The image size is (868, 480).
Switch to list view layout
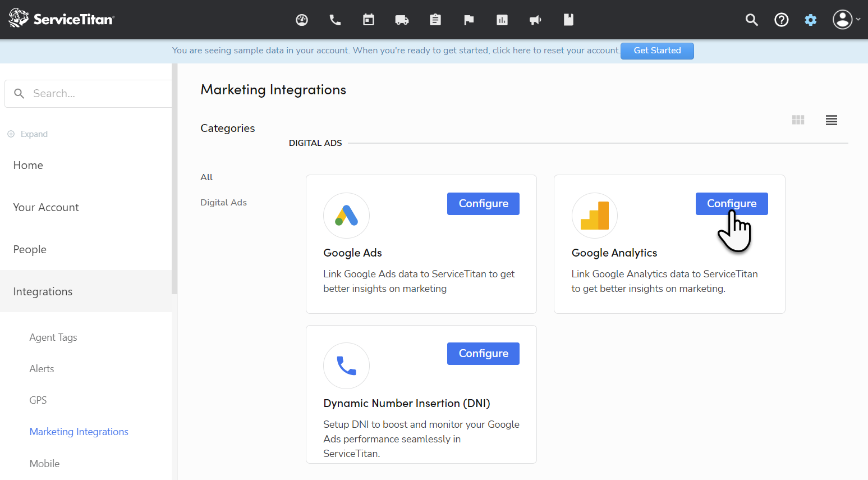coord(832,120)
